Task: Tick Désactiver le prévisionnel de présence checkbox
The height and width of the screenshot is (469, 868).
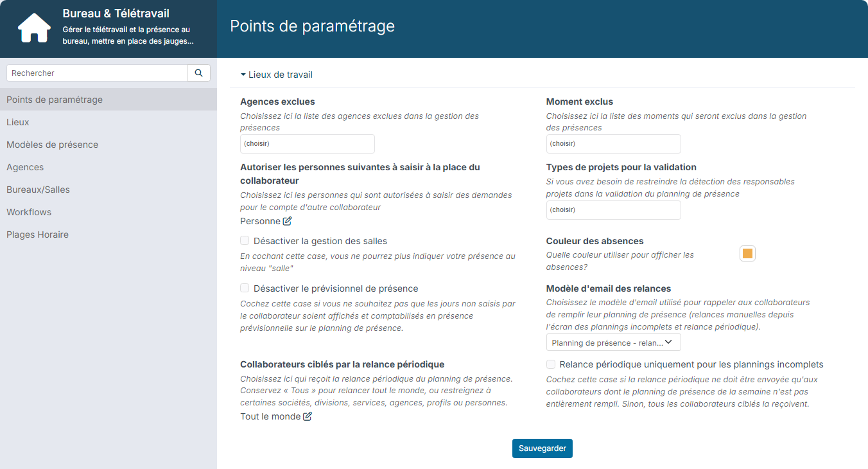Action: coord(245,288)
